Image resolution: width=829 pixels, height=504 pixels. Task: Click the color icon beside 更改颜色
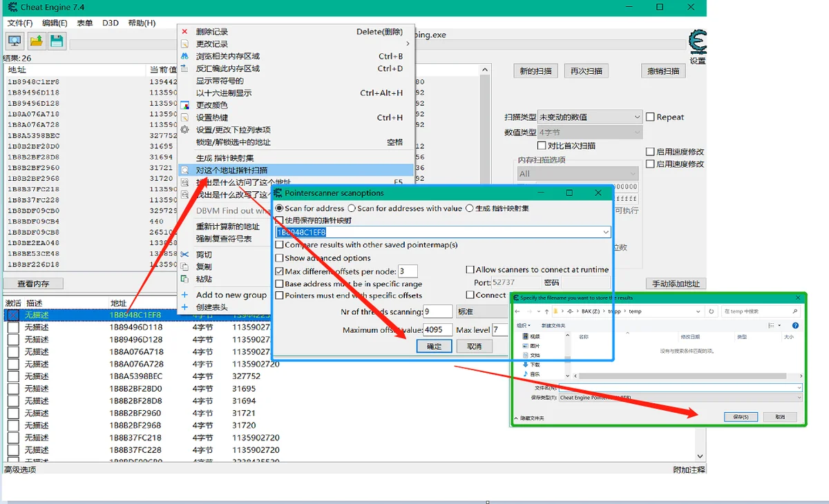pyautogui.click(x=184, y=105)
